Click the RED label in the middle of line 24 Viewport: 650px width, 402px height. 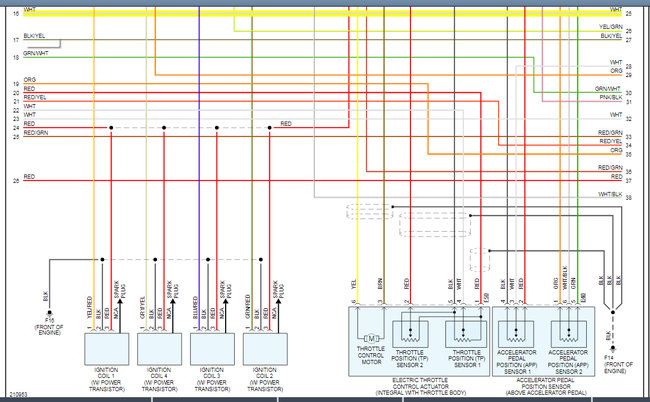pos(286,124)
